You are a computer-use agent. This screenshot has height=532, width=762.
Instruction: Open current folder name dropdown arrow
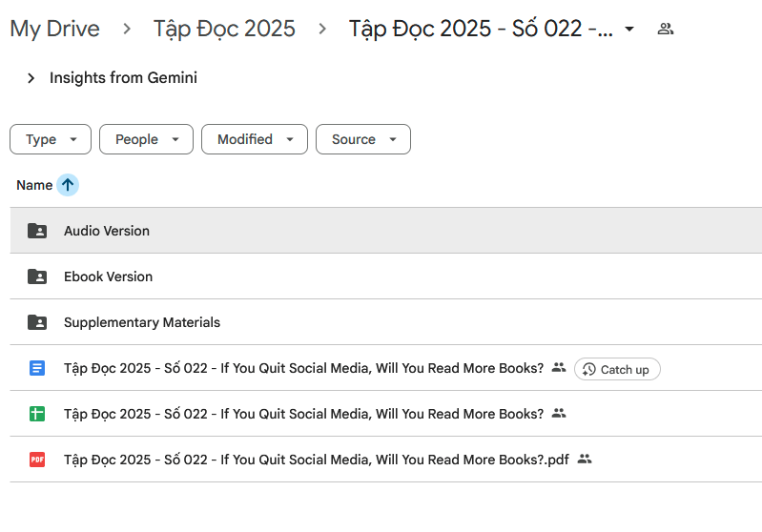pyautogui.click(x=628, y=30)
